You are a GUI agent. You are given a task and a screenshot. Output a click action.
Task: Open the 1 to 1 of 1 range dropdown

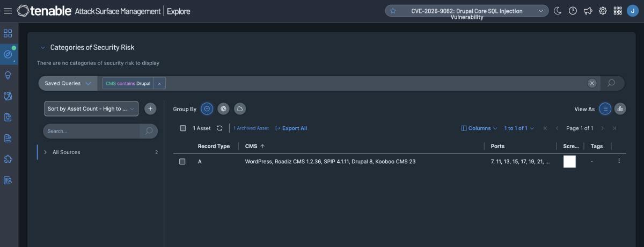tap(519, 128)
